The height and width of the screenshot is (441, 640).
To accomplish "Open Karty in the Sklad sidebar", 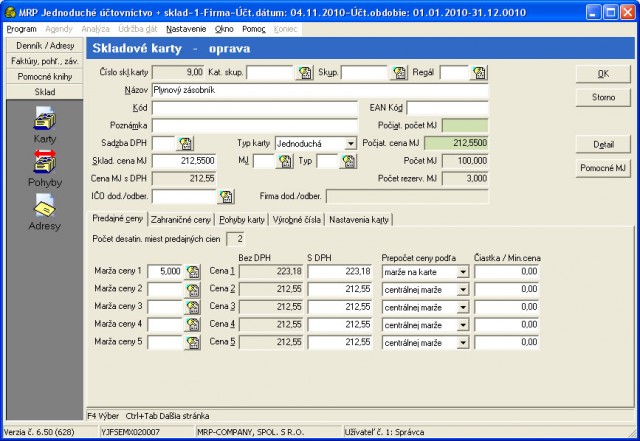I will [44, 122].
